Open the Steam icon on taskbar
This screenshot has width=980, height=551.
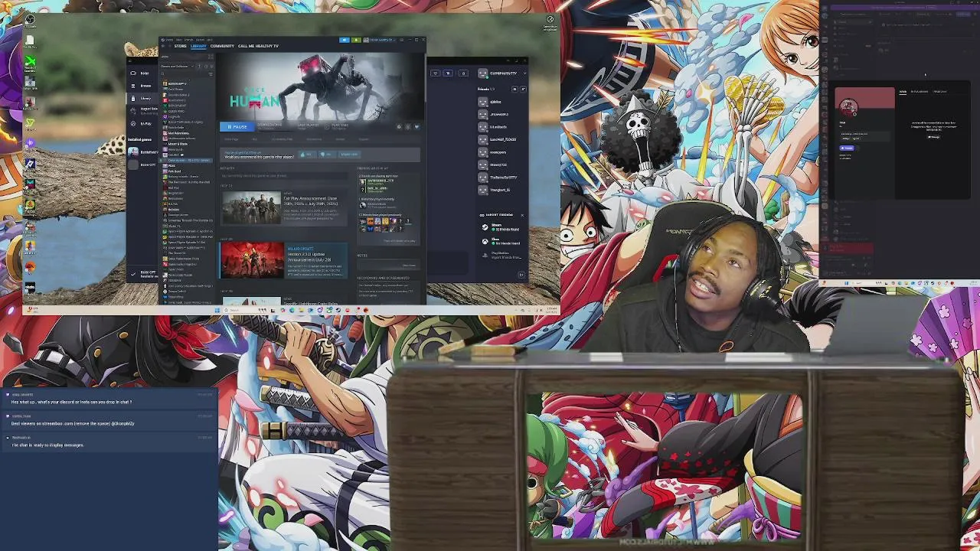pos(338,310)
